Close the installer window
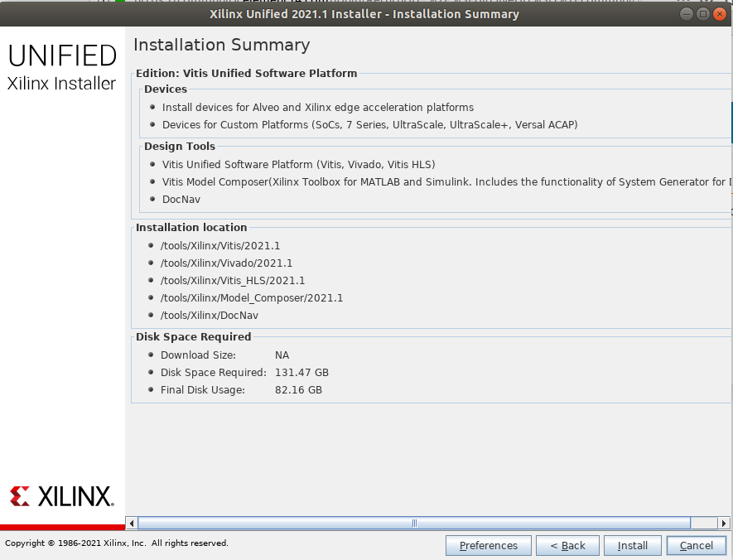 (x=720, y=14)
